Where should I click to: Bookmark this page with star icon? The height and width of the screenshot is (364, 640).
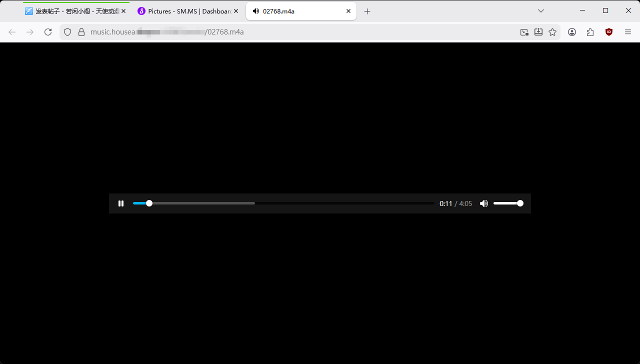click(x=552, y=32)
